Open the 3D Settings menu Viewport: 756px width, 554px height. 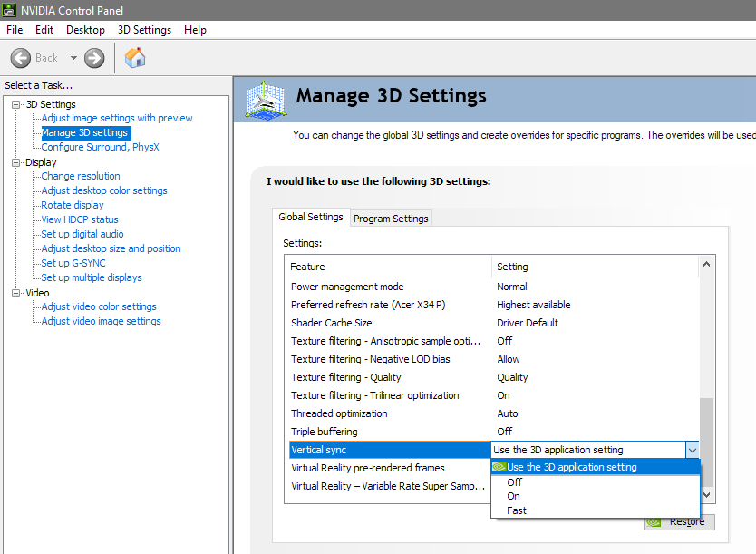pyautogui.click(x=144, y=30)
